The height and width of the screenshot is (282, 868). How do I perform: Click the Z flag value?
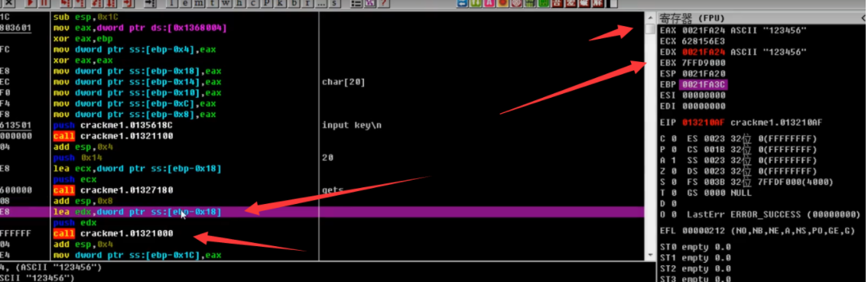click(x=675, y=171)
